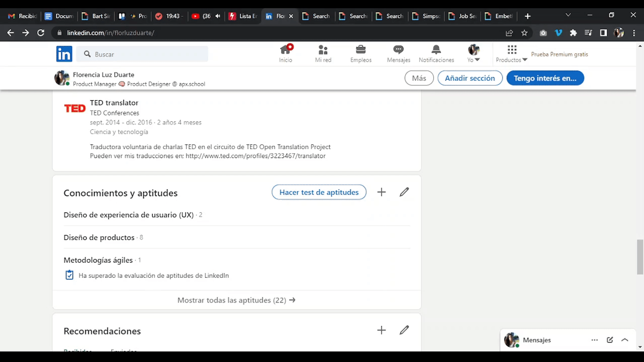Open the Notificaciones bell icon

click(x=436, y=50)
